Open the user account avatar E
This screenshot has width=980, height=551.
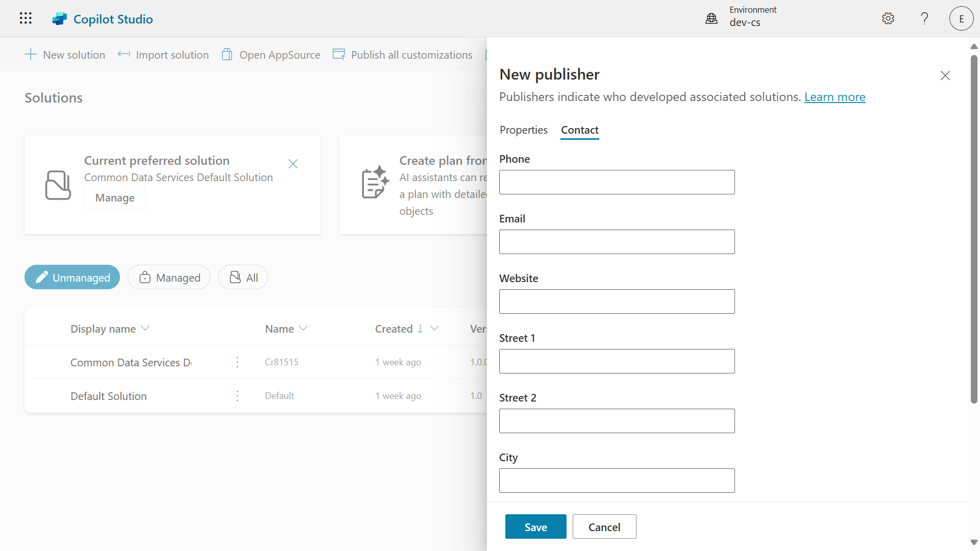[961, 19]
